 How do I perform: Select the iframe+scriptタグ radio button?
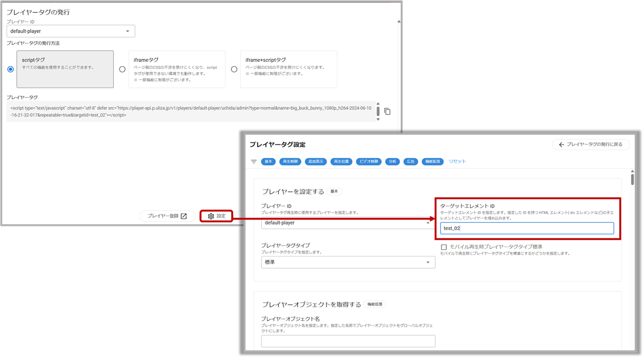pyautogui.click(x=234, y=69)
